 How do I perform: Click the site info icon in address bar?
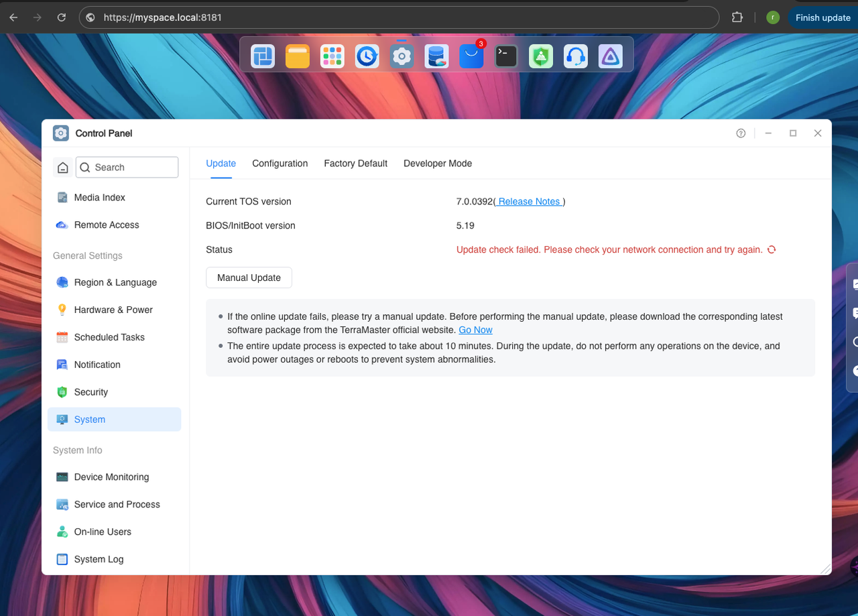click(x=90, y=17)
